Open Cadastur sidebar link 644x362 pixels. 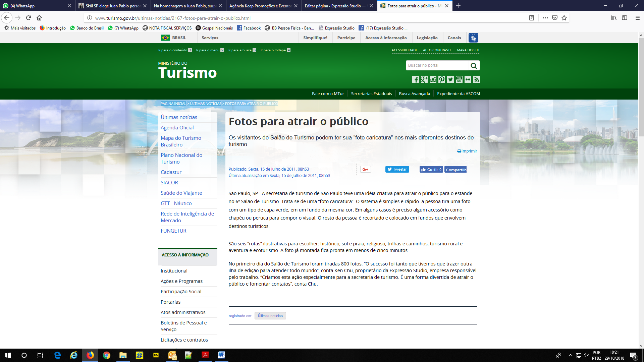pyautogui.click(x=171, y=172)
